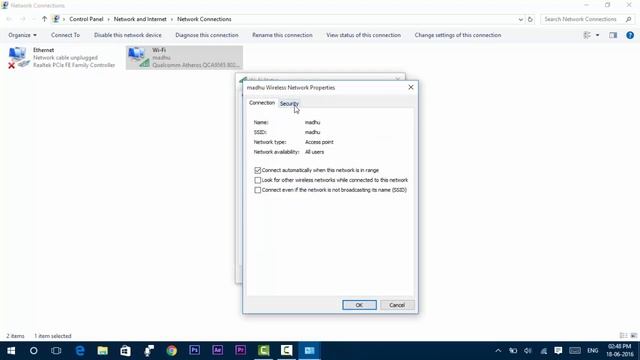The image size is (640, 360).
Task: Open the Store icon on the taskbar
Action: 125,351
